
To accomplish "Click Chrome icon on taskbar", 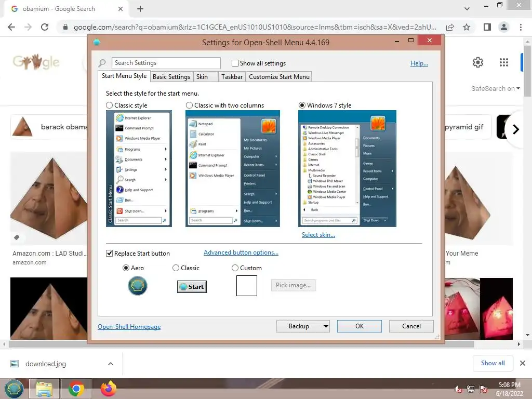I will click(x=76, y=389).
